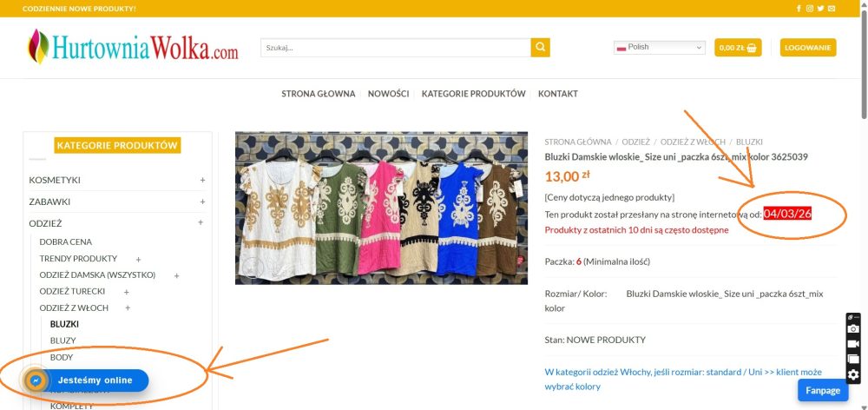The image size is (868, 410).
Task: Click the Twitter icon in top bar
Action: pyautogui.click(x=820, y=9)
